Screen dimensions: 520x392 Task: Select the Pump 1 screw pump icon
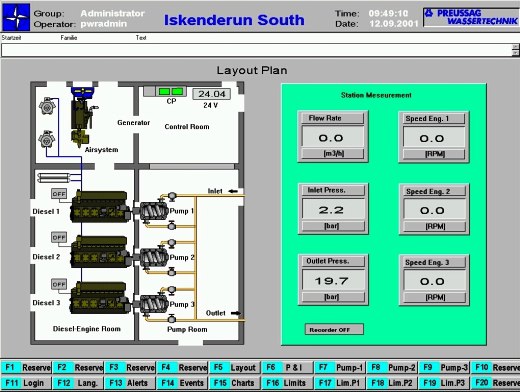[x=153, y=211]
